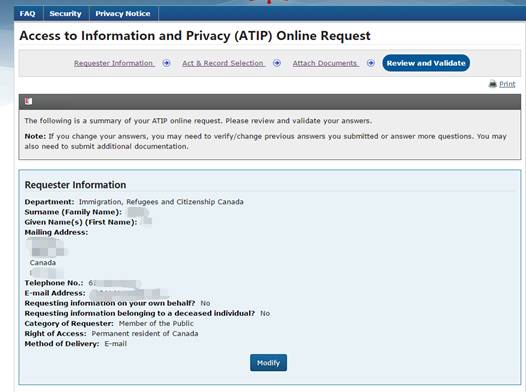Open the FAQ menu item
The height and width of the screenshot is (392, 526).
coord(28,14)
